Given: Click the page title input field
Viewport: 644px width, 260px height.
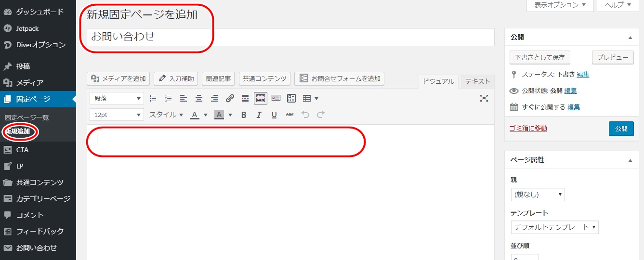Looking at the screenshot, I should [290, 37].
